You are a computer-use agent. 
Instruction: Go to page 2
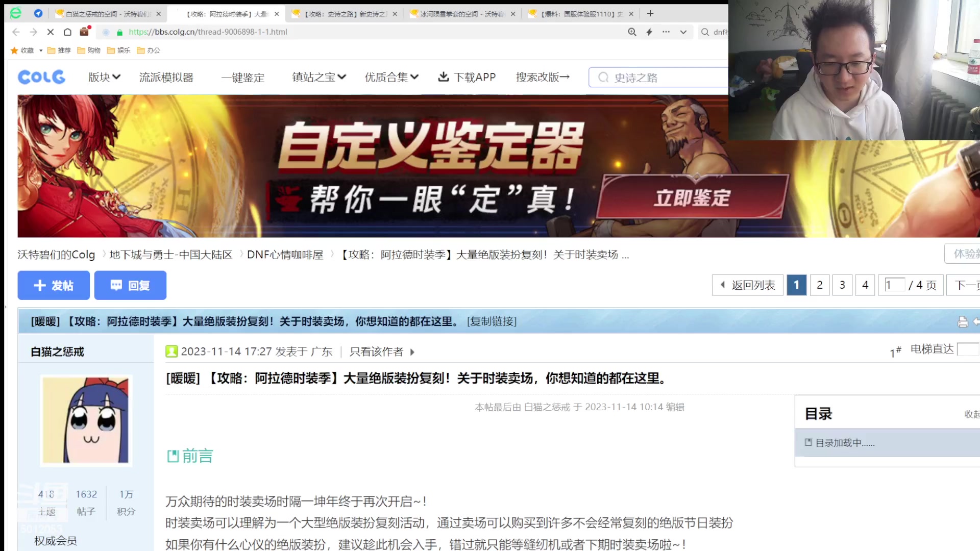tap(820, 285)
